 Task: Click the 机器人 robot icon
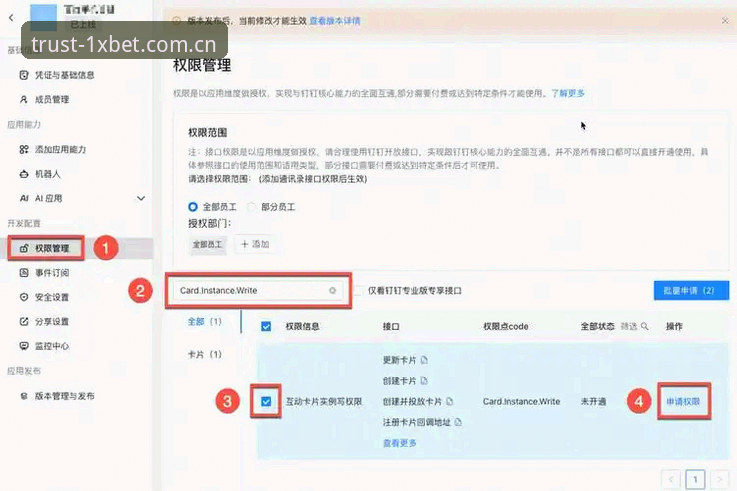pyautogui.click(x=24, y=174)
